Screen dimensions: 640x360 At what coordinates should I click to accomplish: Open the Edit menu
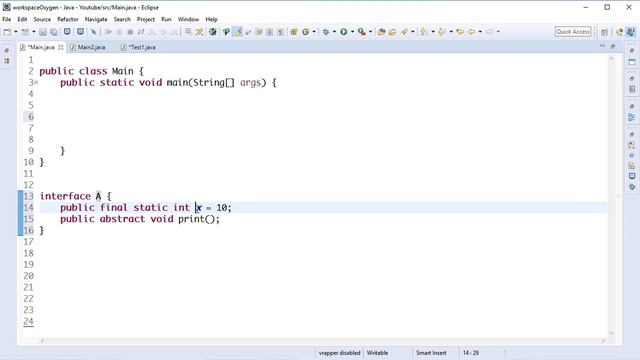click(x=22, y=19)
